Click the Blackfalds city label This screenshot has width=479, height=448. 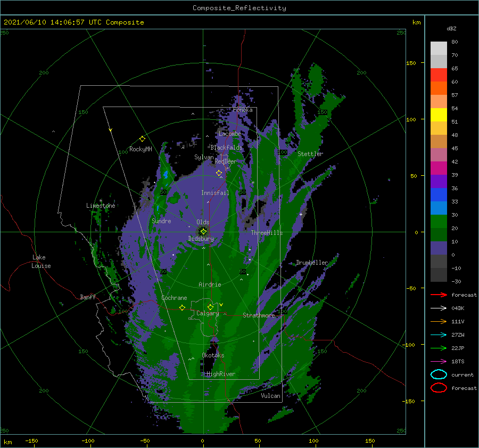226,148
